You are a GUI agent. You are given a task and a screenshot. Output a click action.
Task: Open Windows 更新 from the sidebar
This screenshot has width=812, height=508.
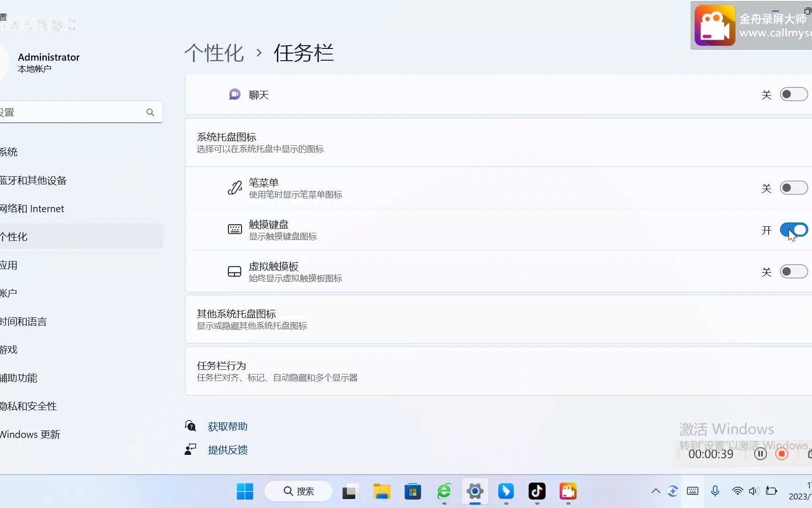point(30,434)
